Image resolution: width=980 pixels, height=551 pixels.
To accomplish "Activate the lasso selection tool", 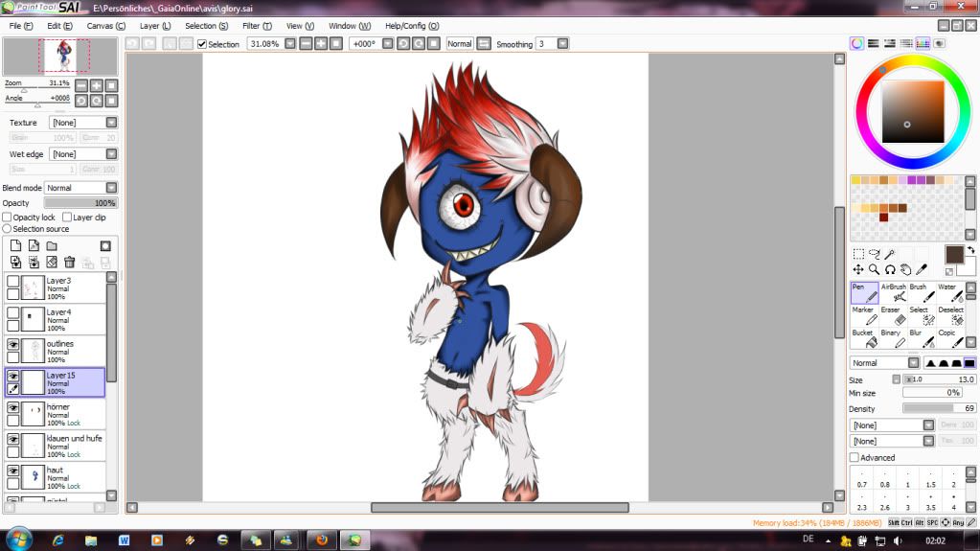I will tap(875, 254).
